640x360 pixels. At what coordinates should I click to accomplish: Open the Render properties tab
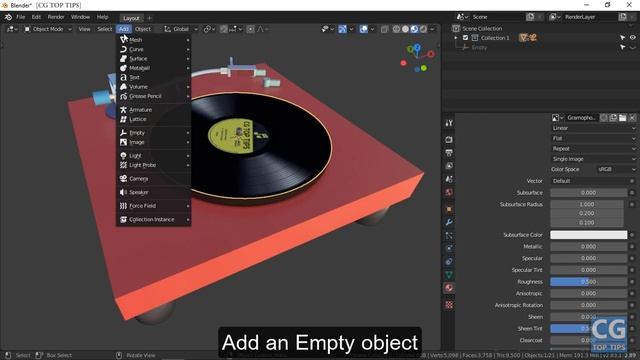coord(449,140)
